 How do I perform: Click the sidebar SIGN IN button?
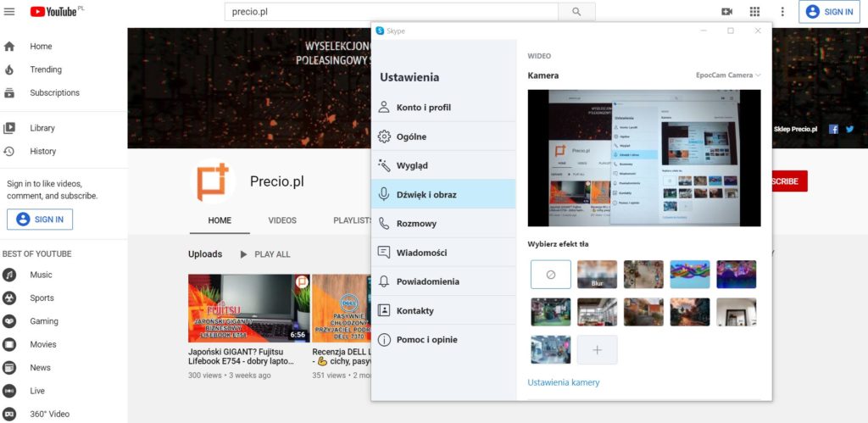click(x=40, y=220)
